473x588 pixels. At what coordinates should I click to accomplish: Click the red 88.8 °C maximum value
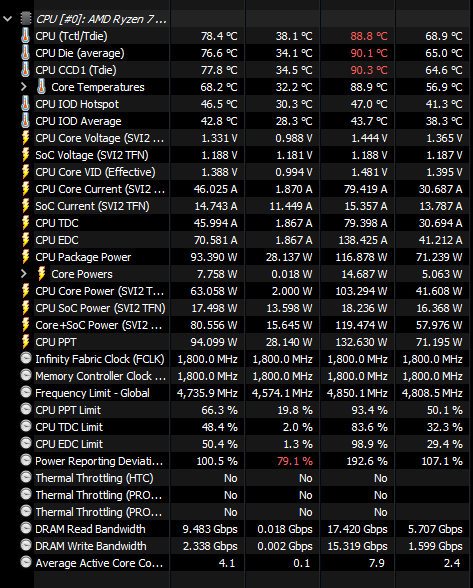pos(369,36)
